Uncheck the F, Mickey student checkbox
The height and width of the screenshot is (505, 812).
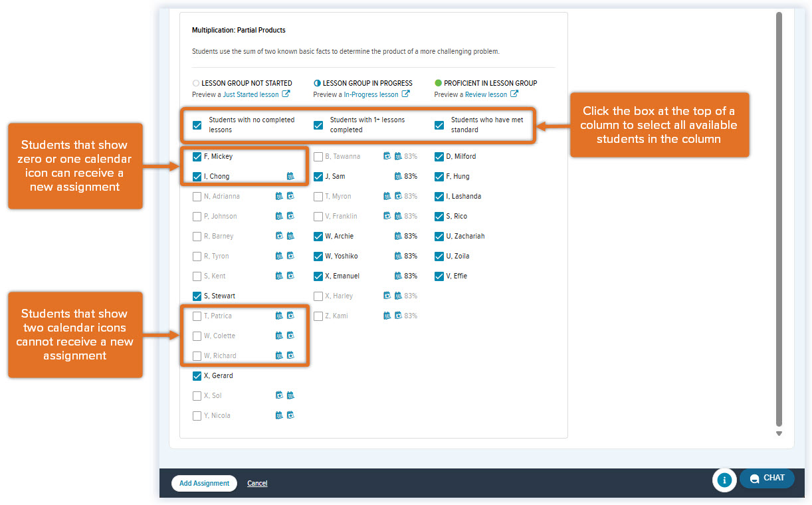coord(197,157)
